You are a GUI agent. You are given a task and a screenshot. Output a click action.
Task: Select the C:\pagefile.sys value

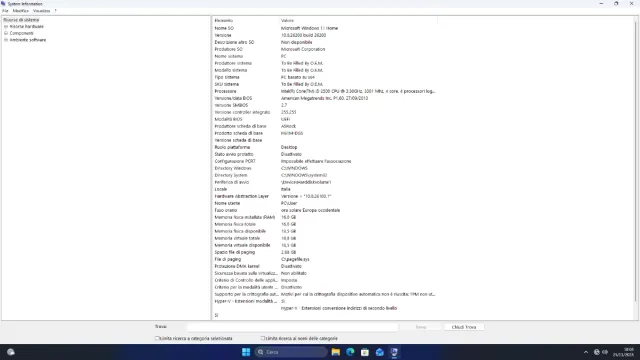(x=295, y=259)
